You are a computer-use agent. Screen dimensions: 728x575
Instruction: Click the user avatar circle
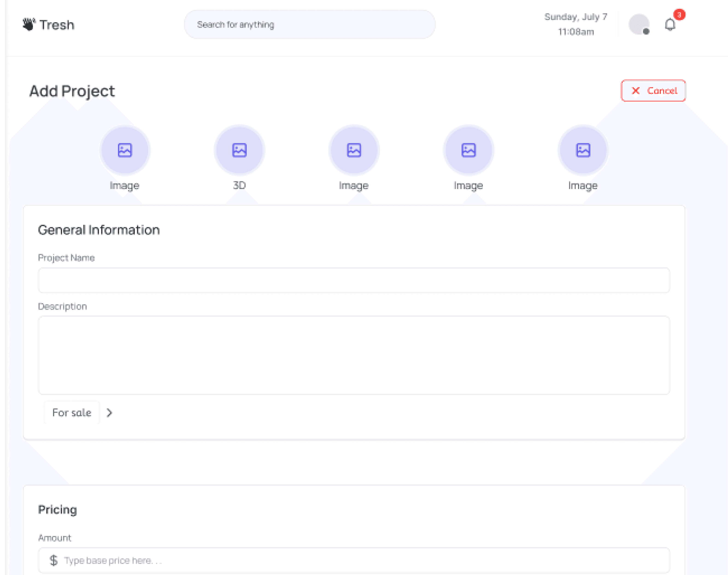point(638,24)
